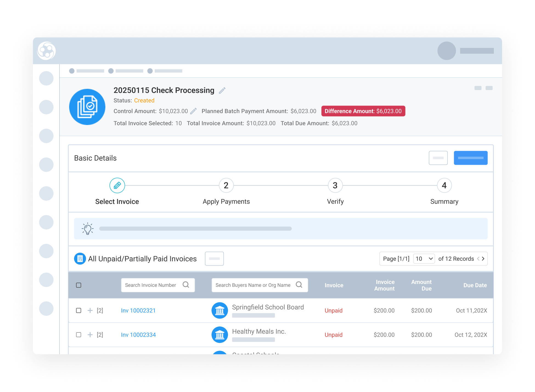Edit Control Amount using pencil icon
This screenshot has height=392, width=535.
[x=193, y=111]
